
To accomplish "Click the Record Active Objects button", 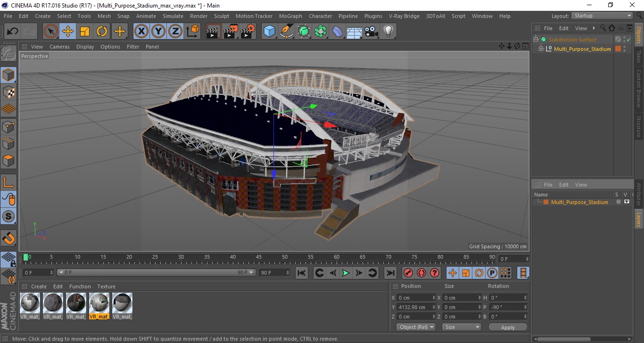I will click(x=408, y=273).
